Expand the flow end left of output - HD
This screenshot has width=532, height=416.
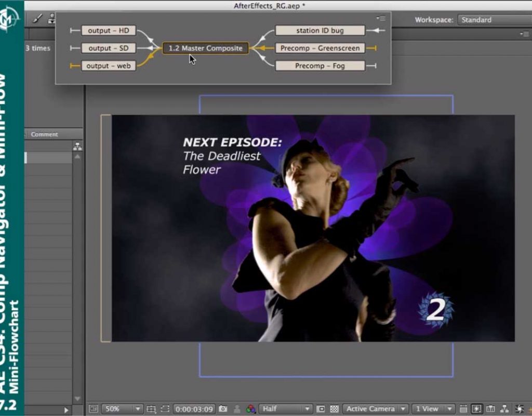click(75, 31)
